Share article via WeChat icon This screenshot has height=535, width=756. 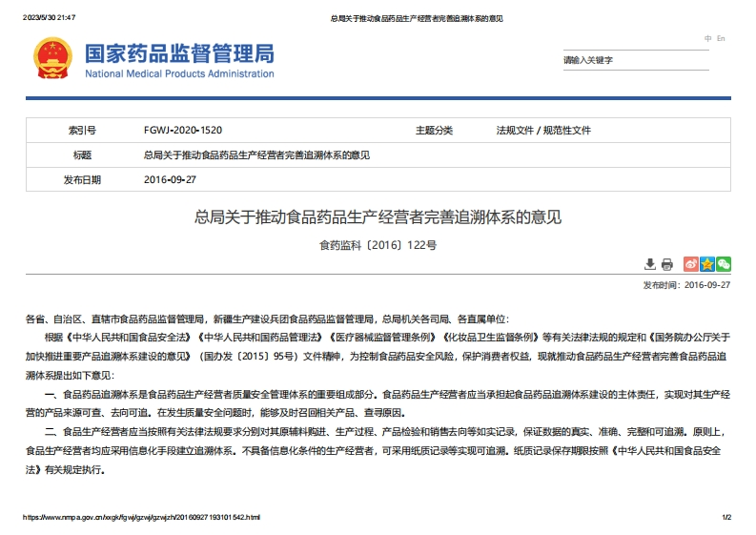(x=724, y=264)
